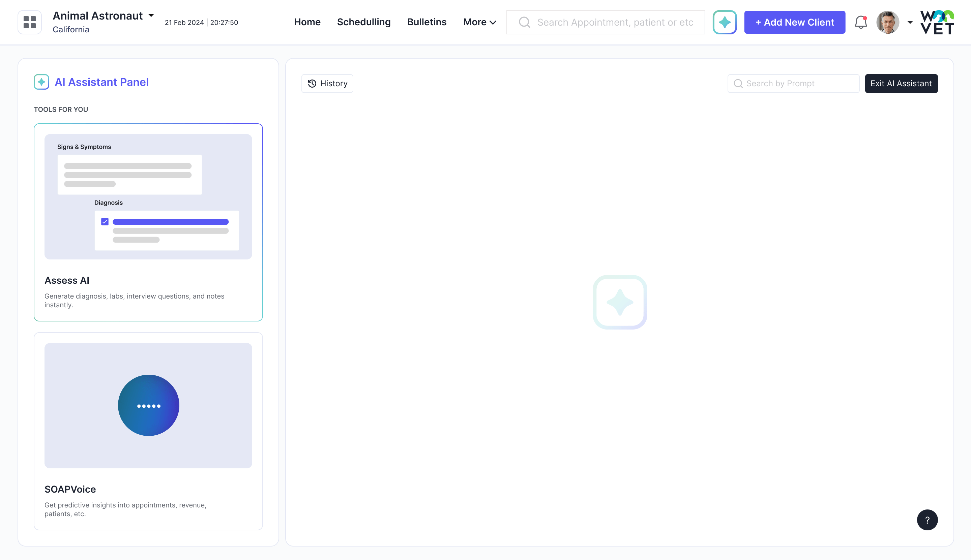The width and height of the screenshot is (971, 560).
Task: Open the More navigation dropdown
Action: pos(479,22)
